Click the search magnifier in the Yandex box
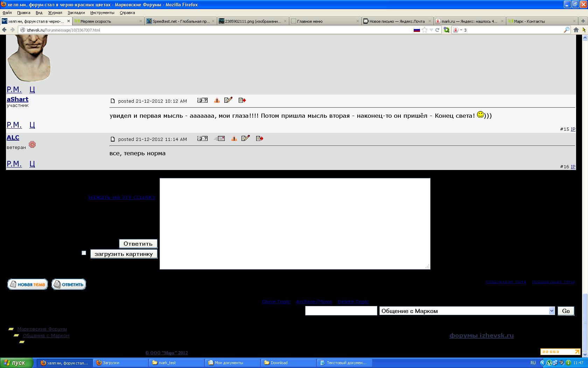This screenshot has width=588, height=368. click(566, 30)
